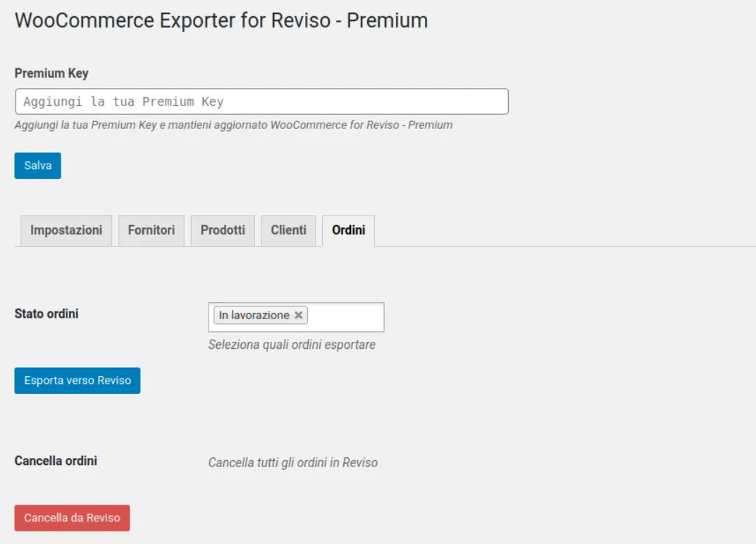This screenshot has width=756, height=544.
Task: Open the Stato ordini selection box
Action: 347,316
